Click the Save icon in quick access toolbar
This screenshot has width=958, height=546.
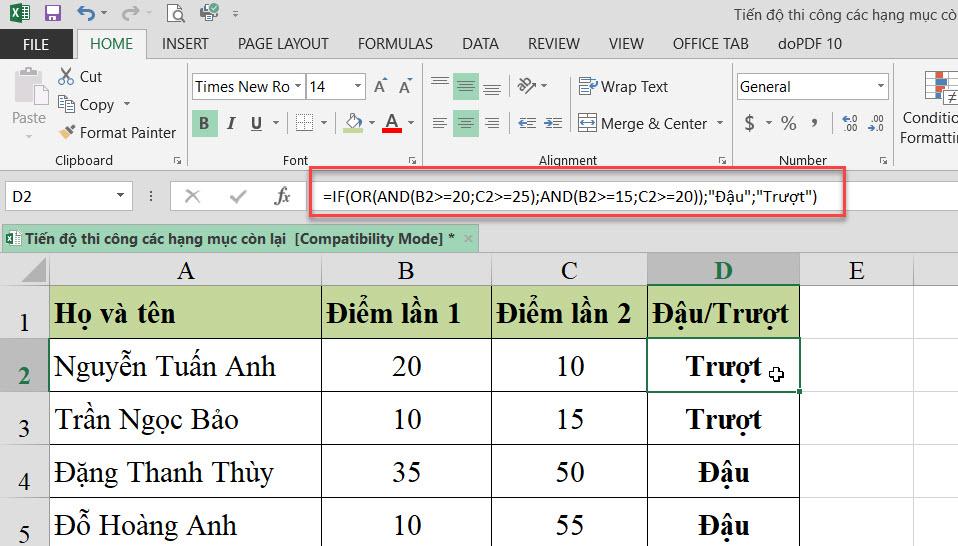(x=53, y=13)
